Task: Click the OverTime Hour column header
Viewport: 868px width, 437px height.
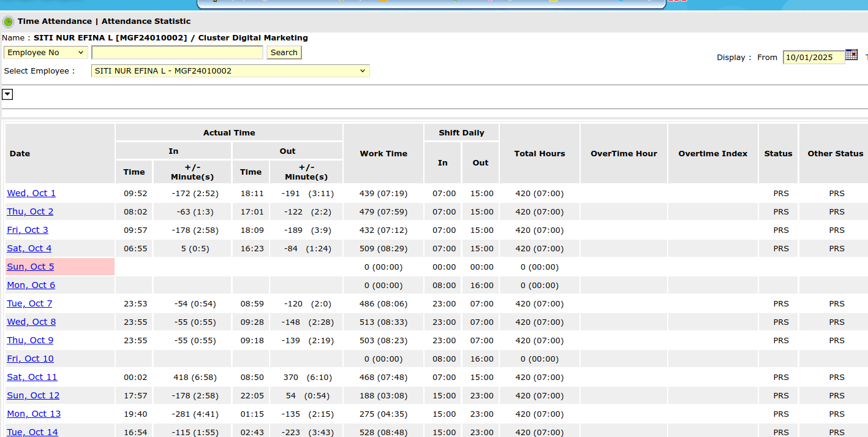Action: pyautogui.click(x=624, y=154)
